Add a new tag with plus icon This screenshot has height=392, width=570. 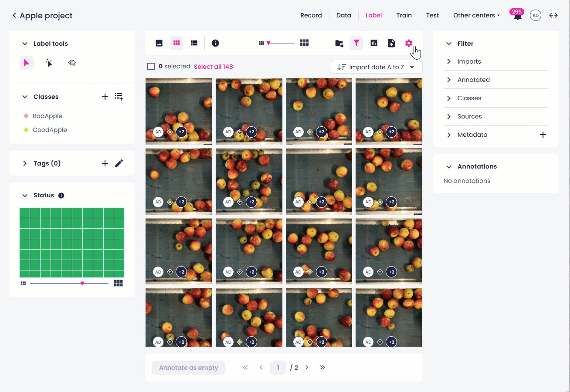pos(105,163)
